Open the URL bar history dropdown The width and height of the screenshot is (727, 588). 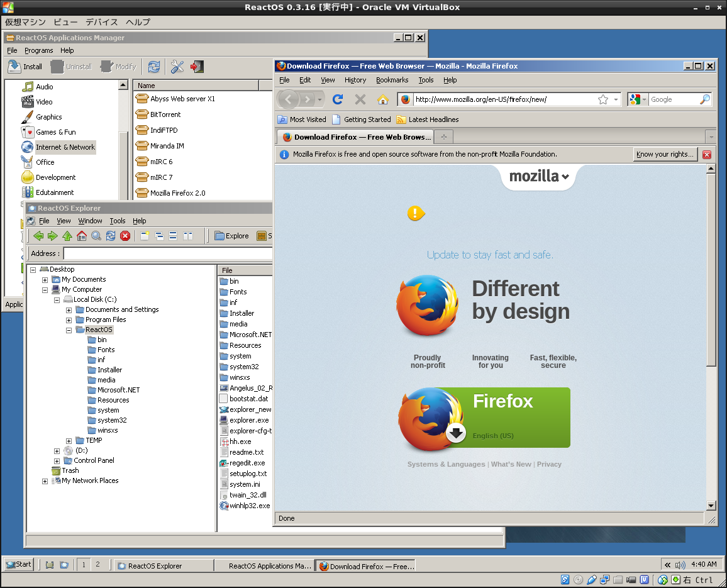[x=616, y=99]
